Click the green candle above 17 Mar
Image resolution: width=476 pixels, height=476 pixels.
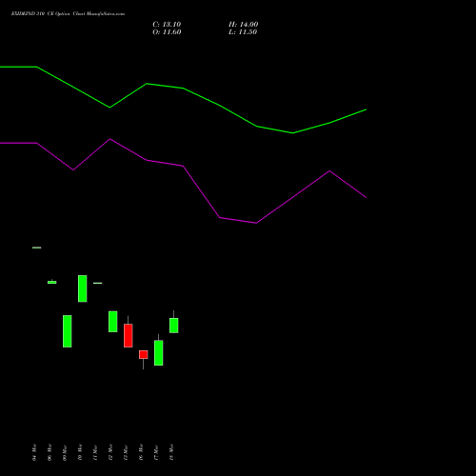click(x=159, y=352)
